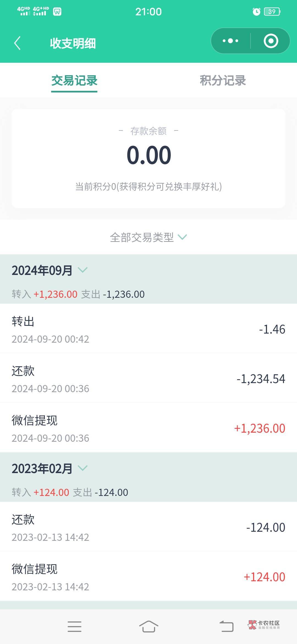Screen dimensions: 297x644
Task: Tap the 存款余额 0.00 balance amount
Action: 149,155
